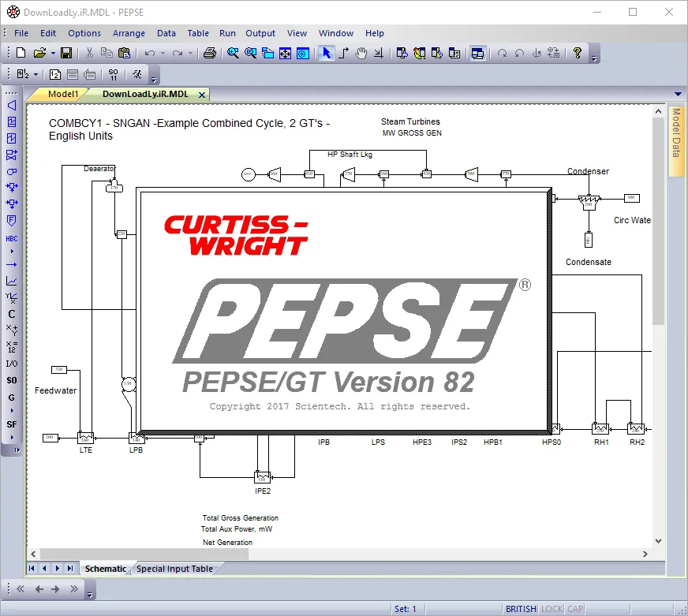Select the stream arrow tool in palette

click(x=12, y=264)
